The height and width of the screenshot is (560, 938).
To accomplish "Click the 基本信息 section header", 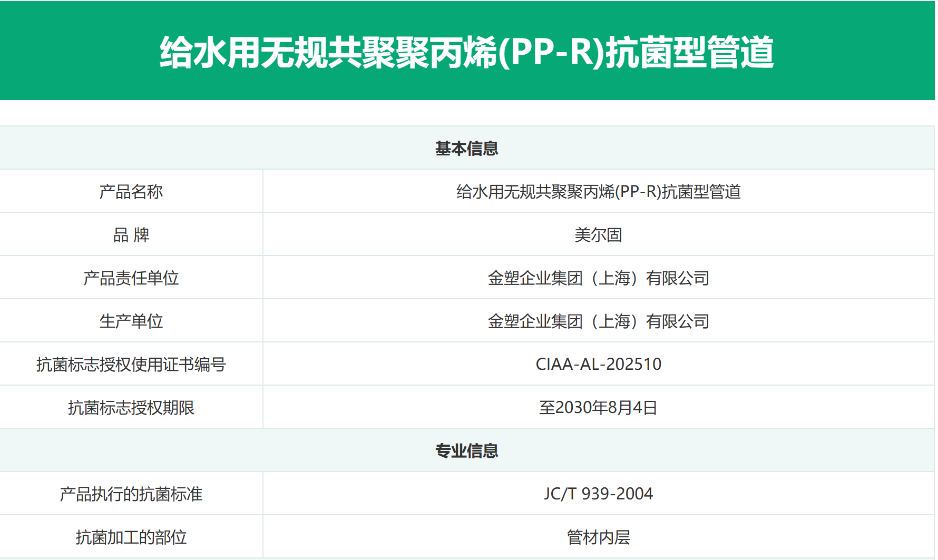I will point(467,149).
